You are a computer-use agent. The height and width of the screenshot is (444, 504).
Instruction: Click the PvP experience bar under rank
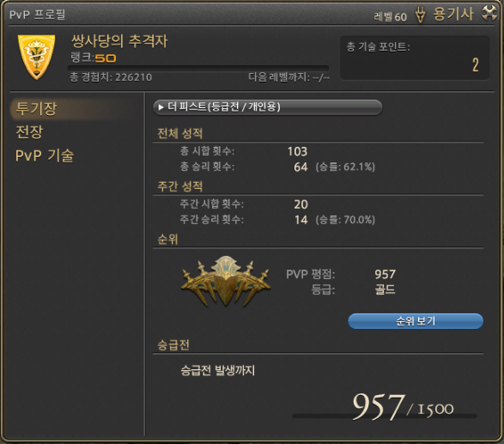[198, 68]
